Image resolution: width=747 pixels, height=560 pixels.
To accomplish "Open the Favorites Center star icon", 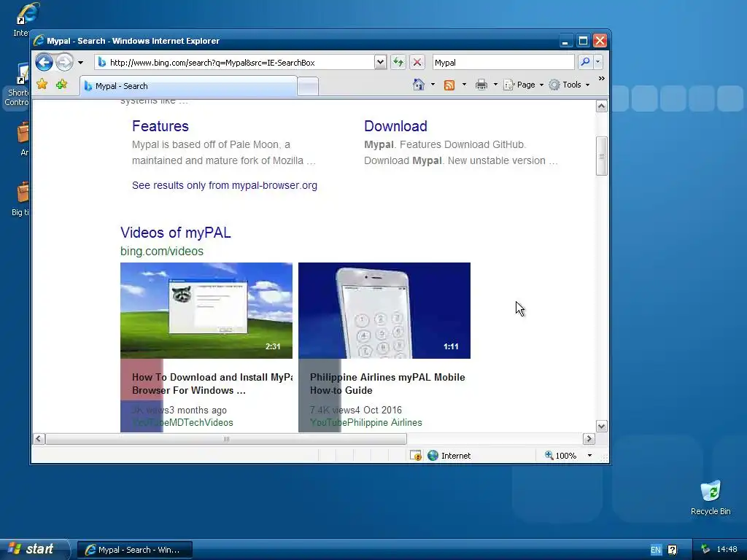I will click(x=42, y=85).
